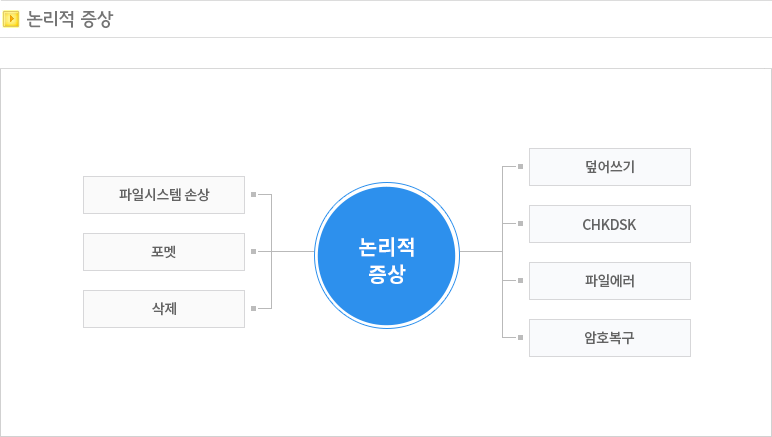
Task: Select the 파일에러 box
Action: pos(609,281)
